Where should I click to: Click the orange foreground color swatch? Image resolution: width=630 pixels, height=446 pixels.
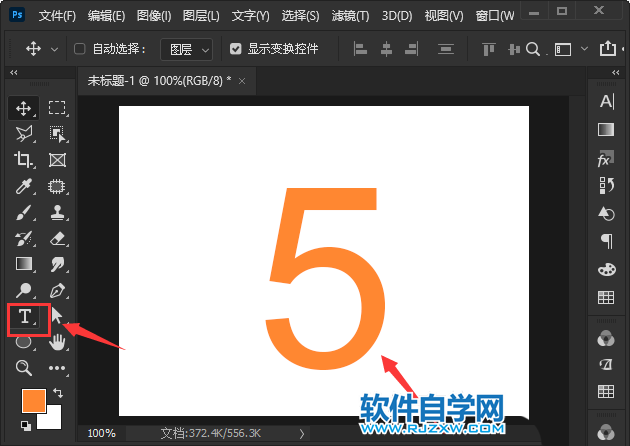[x=34, y=401]
